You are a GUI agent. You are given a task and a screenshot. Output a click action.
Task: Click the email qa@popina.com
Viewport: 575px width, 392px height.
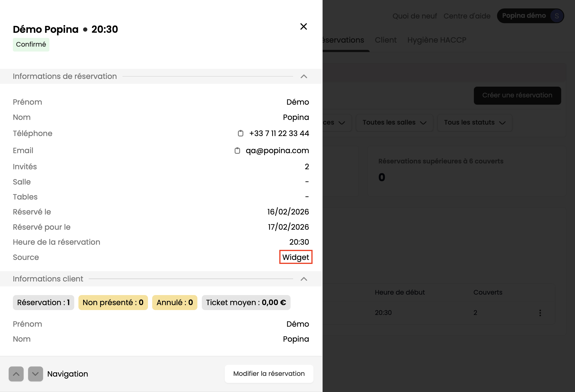click(277, 151)
